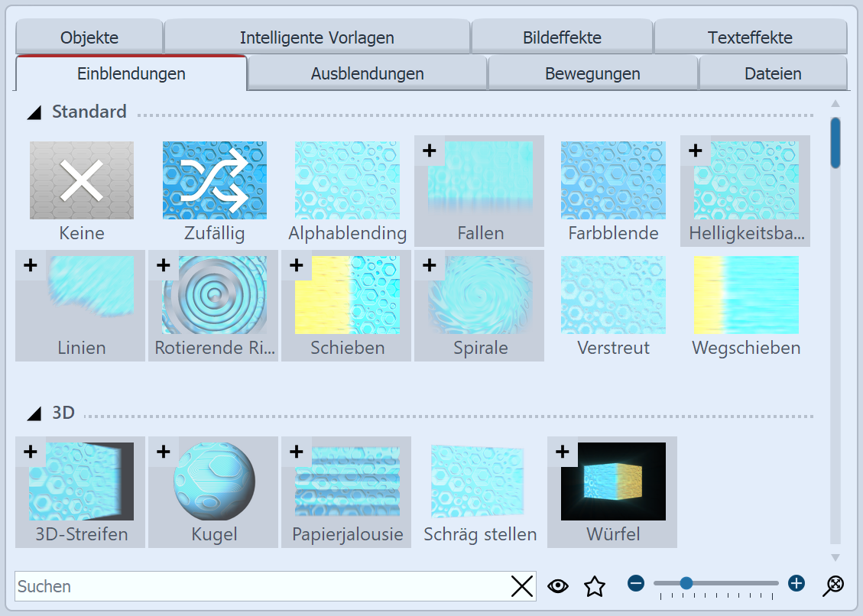This screenshot has height=616, width=863.
Task: Increase thumbnail size with plus button
Action: point(796,584)
